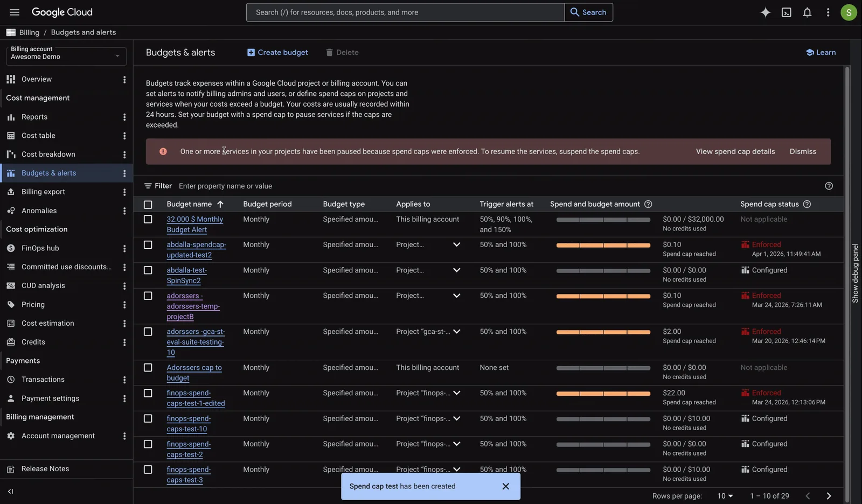The width and height of the screenshot is (862, 504).
Task: Dismiss the spend cap warning banner
Action: pyautogui.click(x=803, y=151)
